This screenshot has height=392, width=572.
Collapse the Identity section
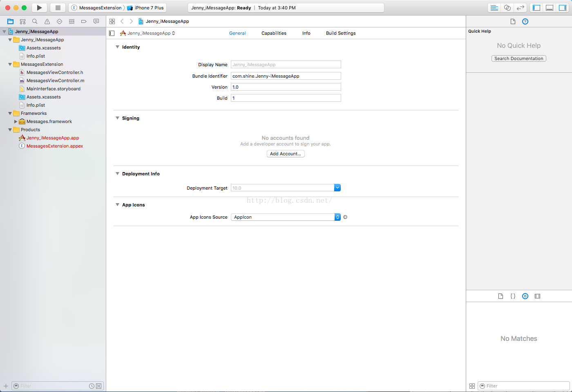click(118, 47)
